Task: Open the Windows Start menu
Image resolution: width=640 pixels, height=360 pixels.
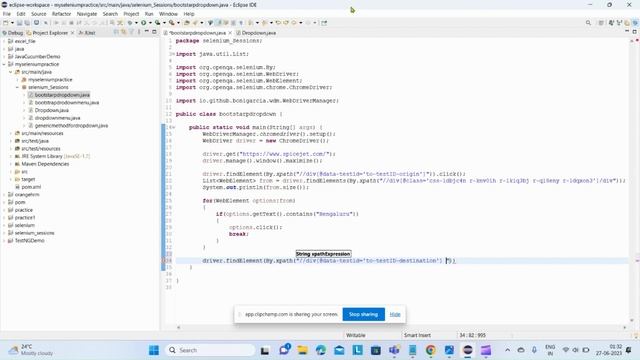Action: tap(154, 350)
